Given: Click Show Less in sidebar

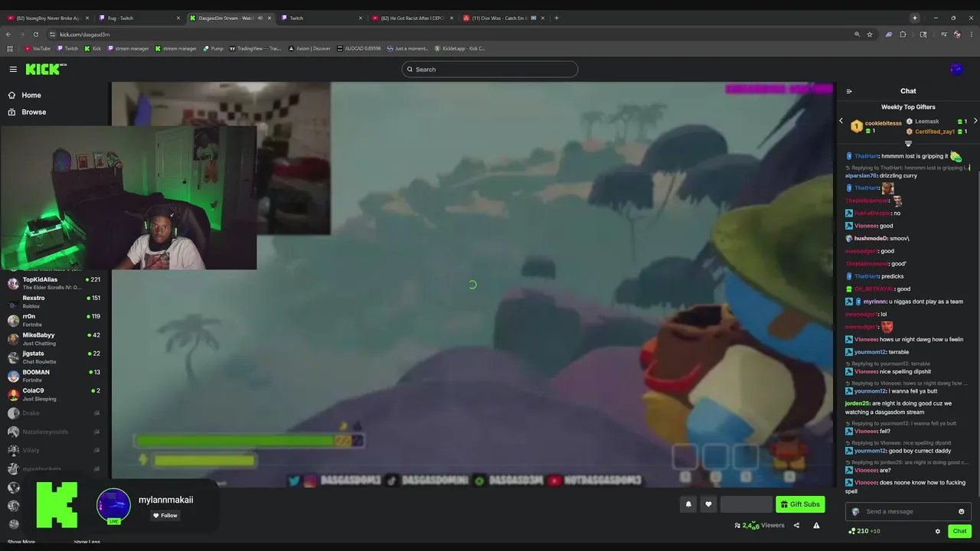Looking at the screenshot, I should (87, 542).
